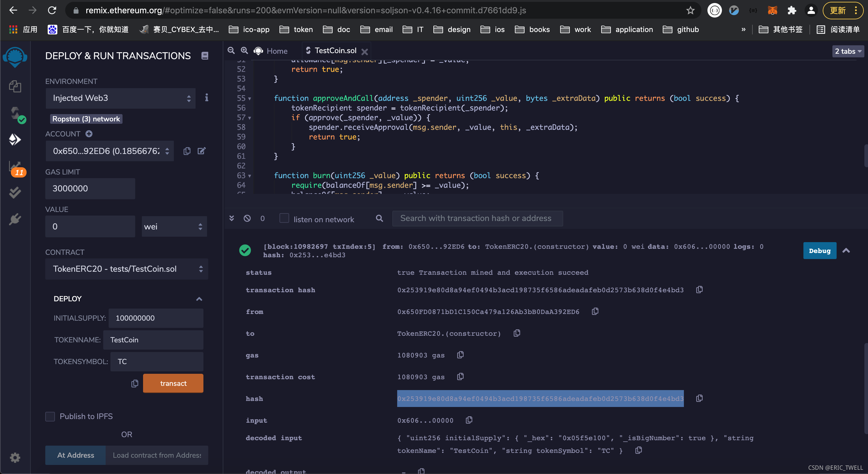The height and width of the screenshot is (474, 868).
Task: Enable the listen on network checkbox
Action: click(284, 219)
